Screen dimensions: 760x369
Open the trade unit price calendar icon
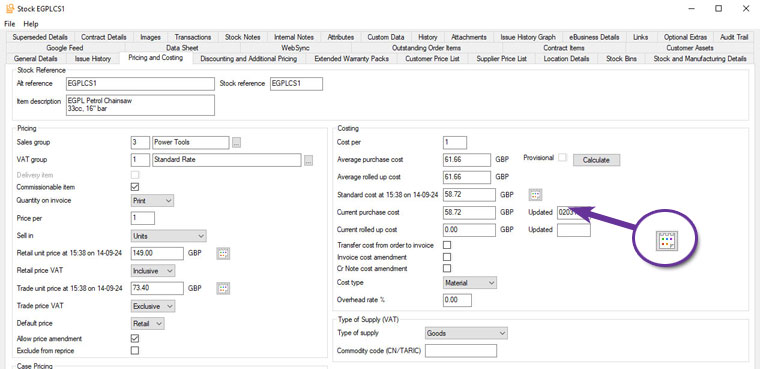click(223, 289)
